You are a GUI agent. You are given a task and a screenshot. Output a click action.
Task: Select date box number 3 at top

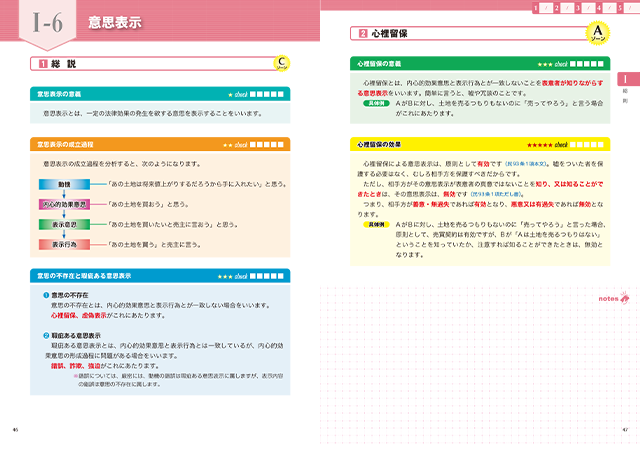pos(585,8)
